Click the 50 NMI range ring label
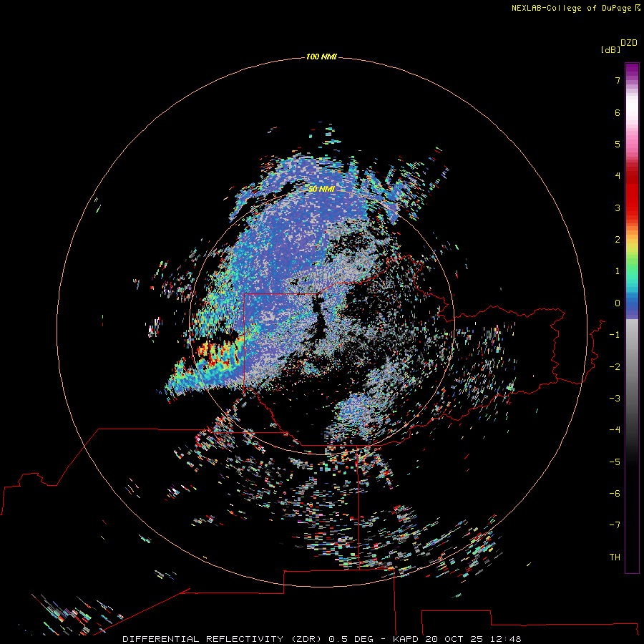This screenshot has height=644, width=644. point(321,189)
